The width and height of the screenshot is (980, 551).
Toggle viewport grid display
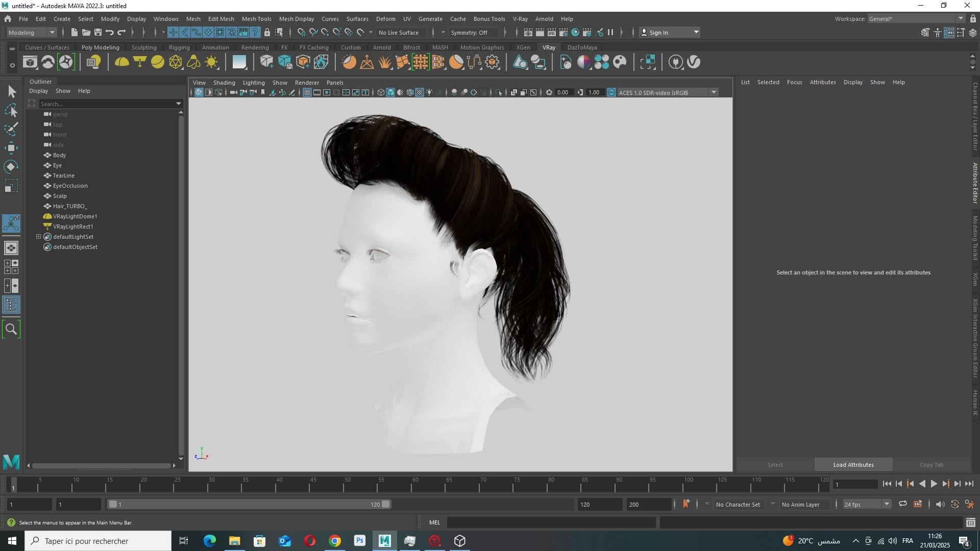click(307, 92)
